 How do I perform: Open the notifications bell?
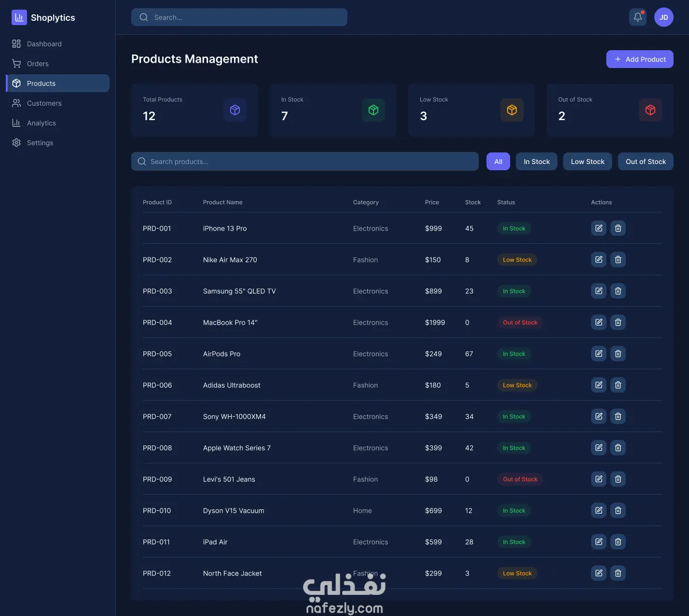638,17
